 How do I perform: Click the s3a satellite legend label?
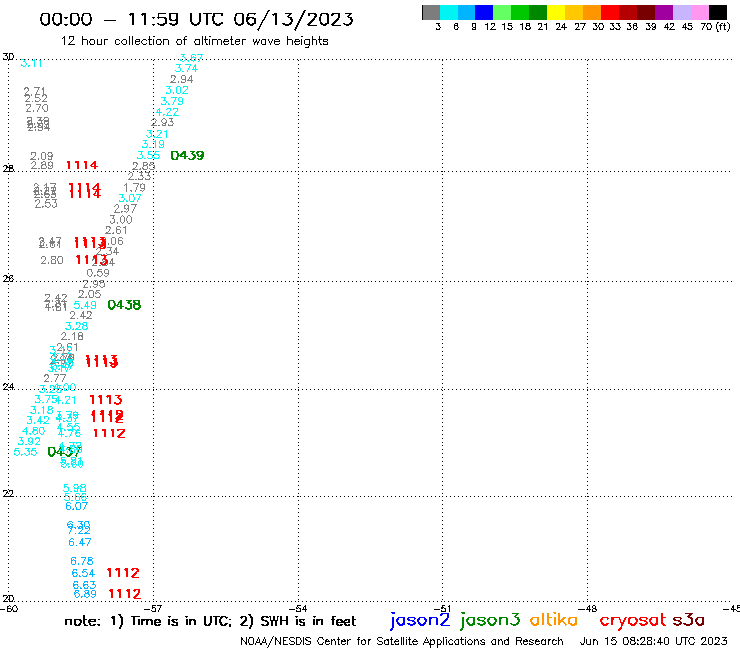click(x=689, y=620)
